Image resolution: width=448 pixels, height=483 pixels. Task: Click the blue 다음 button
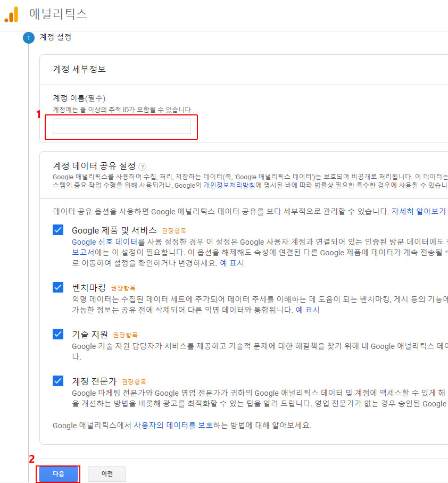click(58, 473)
